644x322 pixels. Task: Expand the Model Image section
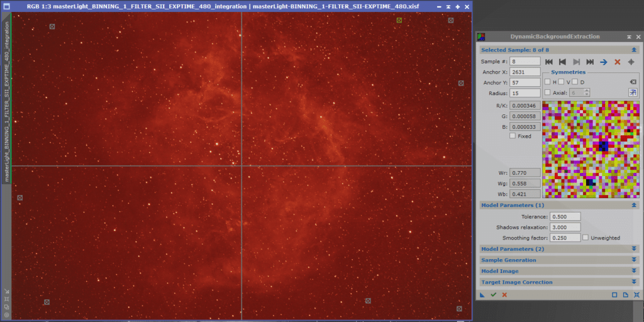[x=634, y=270]
